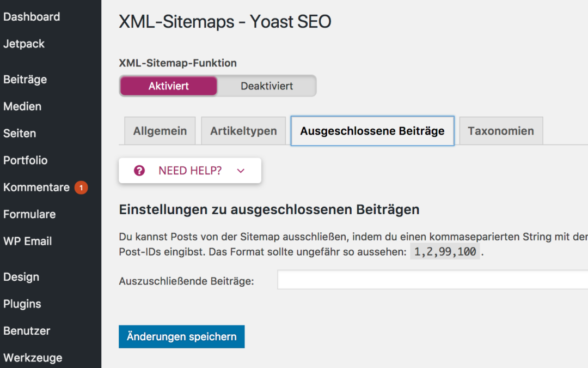Click the Änderungen speichern button
The image size is (588, 368).
[x=181, y=336]
